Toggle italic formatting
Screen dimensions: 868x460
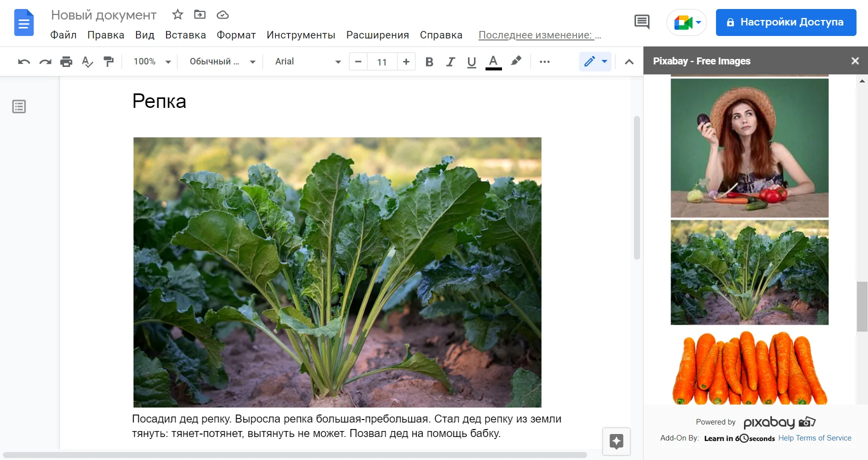(450, 62)
